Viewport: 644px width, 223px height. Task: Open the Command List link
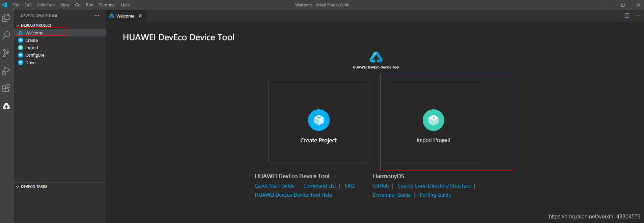click(x=319, y=186)
